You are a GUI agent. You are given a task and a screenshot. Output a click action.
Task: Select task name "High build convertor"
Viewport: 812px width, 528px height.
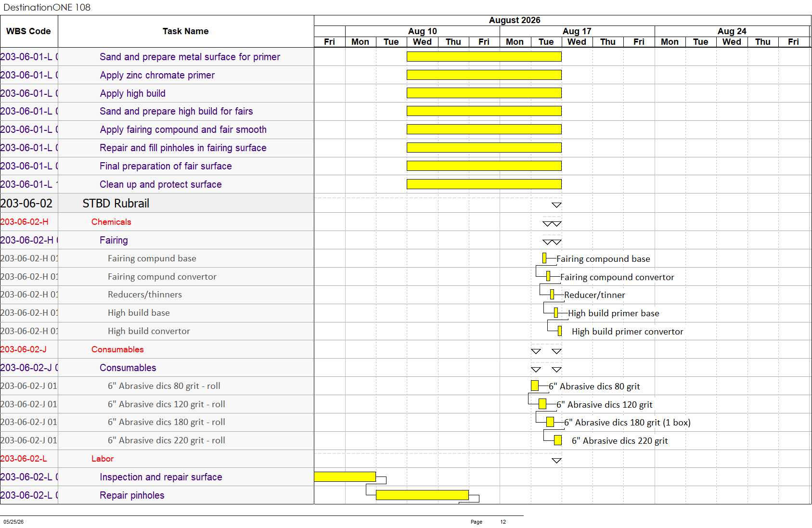pyautogui.click(x=149, y=331)
